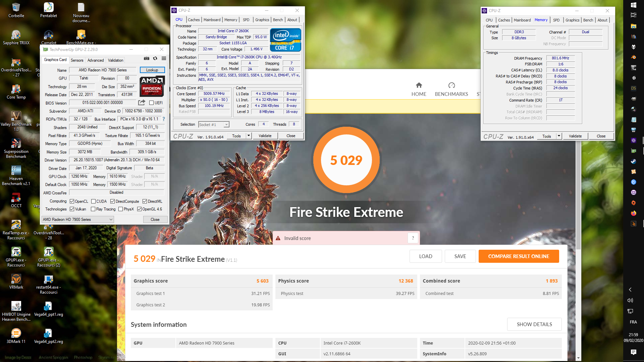Toggle DirectCompute checkbox

113,201
